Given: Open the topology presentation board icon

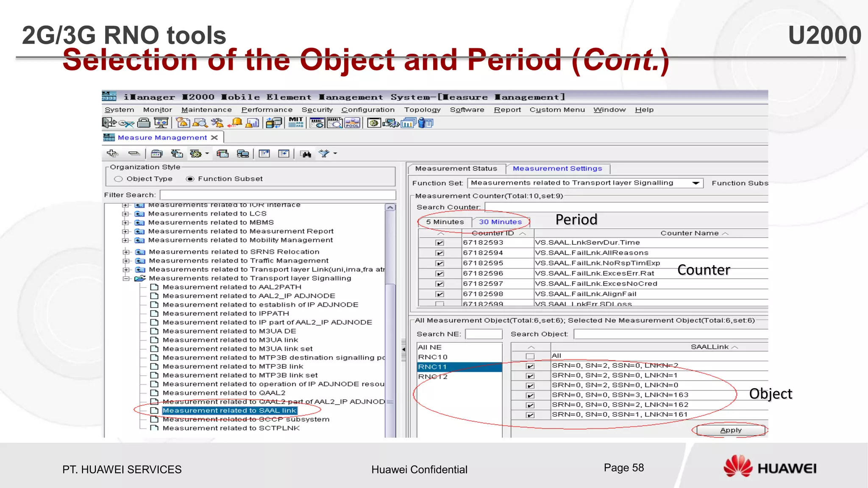Looking at the screenshot, I should click(161, 123).
